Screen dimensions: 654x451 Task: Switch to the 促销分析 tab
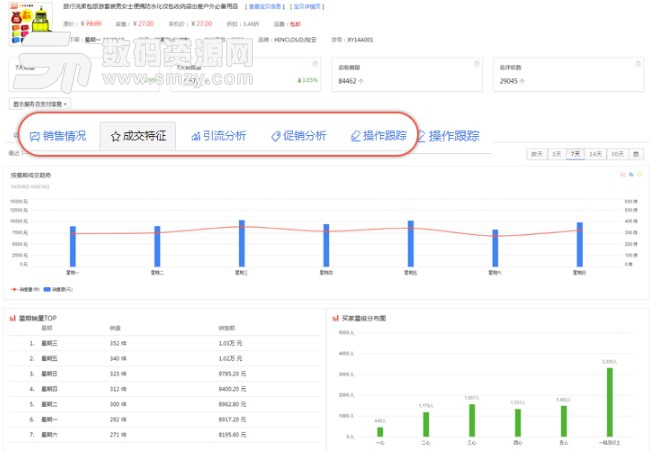pyautogui.click(x=299, y=136)
